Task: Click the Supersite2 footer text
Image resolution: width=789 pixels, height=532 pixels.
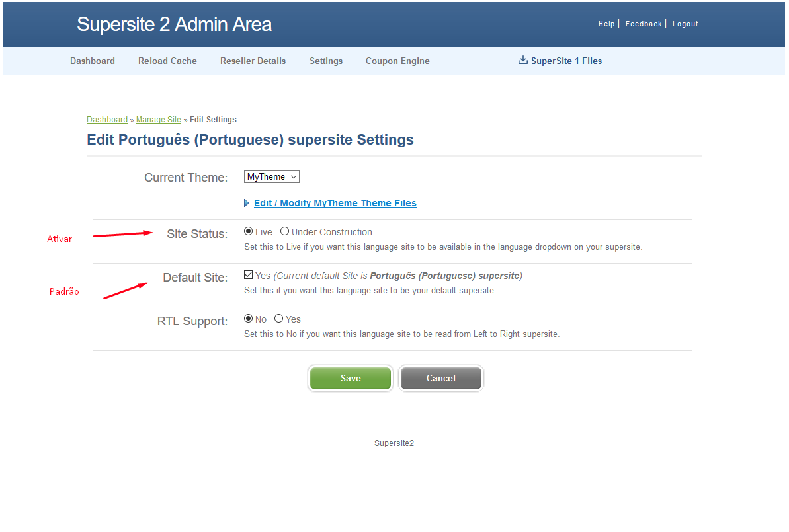Action: pyautogui.click(x=394, y=443)
